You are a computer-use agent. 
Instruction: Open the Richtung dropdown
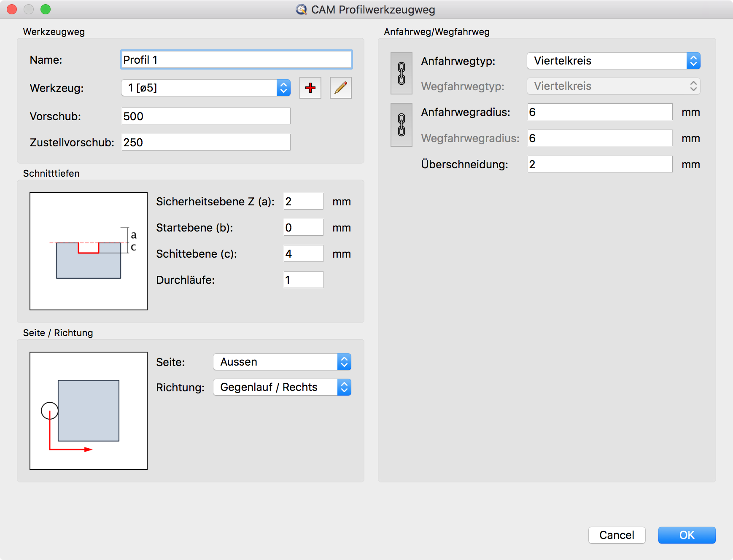(282, 387)
